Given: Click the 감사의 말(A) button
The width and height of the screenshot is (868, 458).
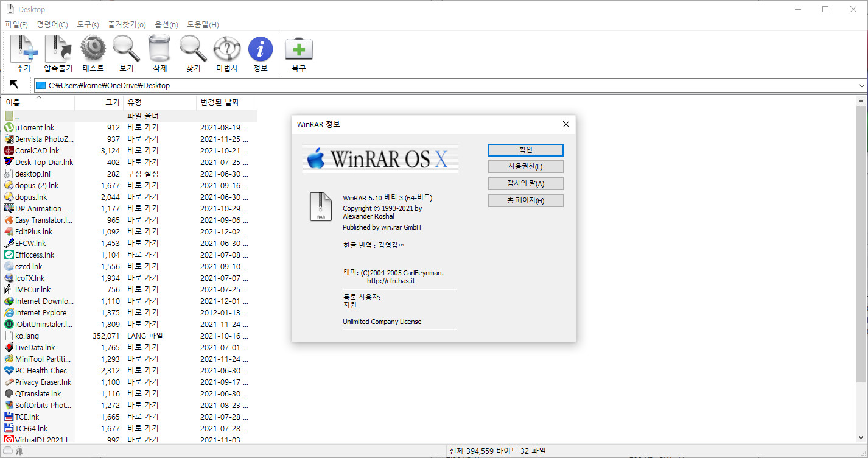Looking at the screenshot, I should click(x=526, y=183).
